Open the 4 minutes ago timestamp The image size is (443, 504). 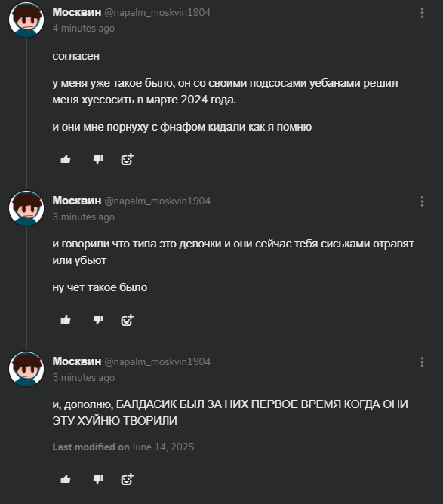84,28
